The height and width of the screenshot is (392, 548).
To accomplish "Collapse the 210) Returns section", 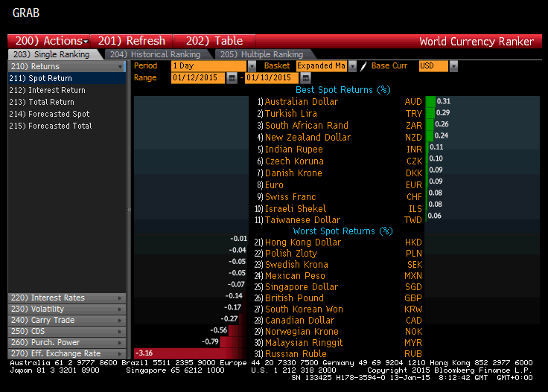I will pyautogui.click(x=67, y=66).
